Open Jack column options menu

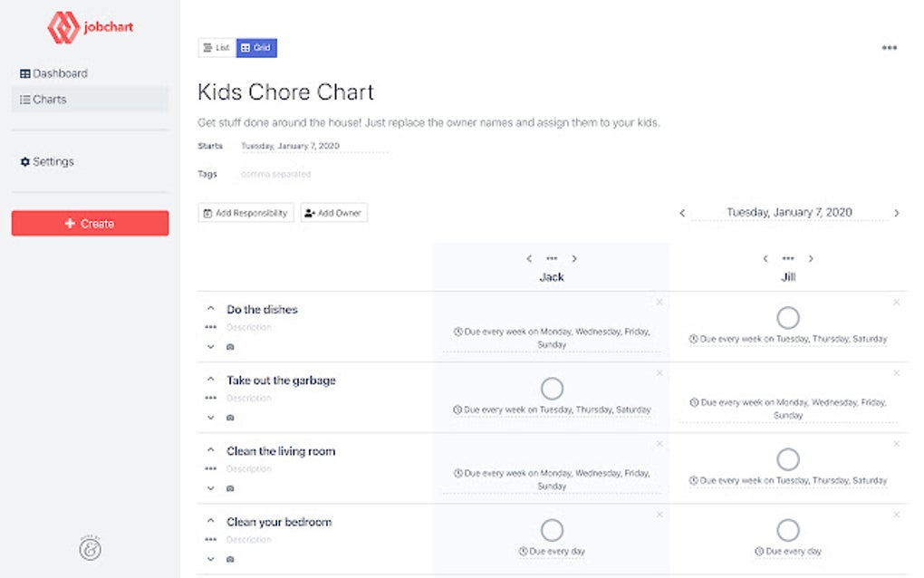pyautogui.click(x=552, y=259)
